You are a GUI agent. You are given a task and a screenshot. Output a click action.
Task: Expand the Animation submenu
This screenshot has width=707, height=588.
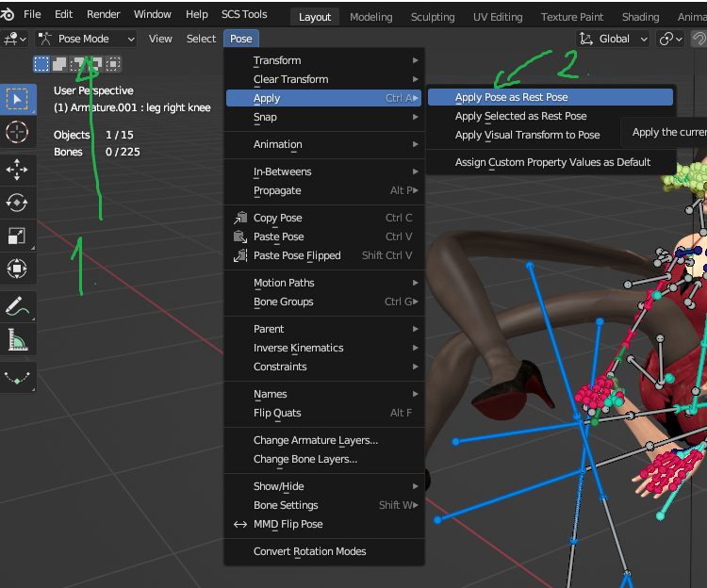pos(323,144)
